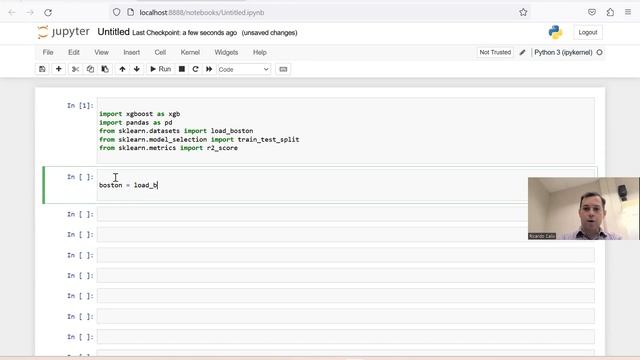Open the cell type Code dropdown

point(244,69)
